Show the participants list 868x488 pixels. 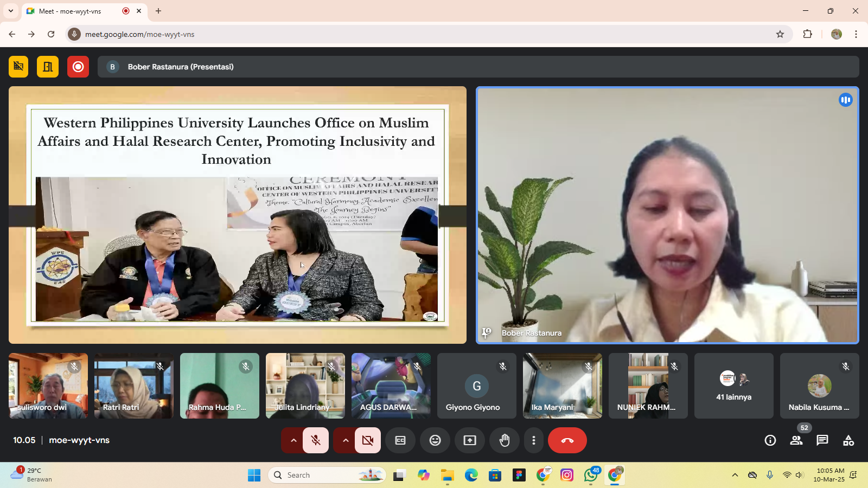click(796, 440)
